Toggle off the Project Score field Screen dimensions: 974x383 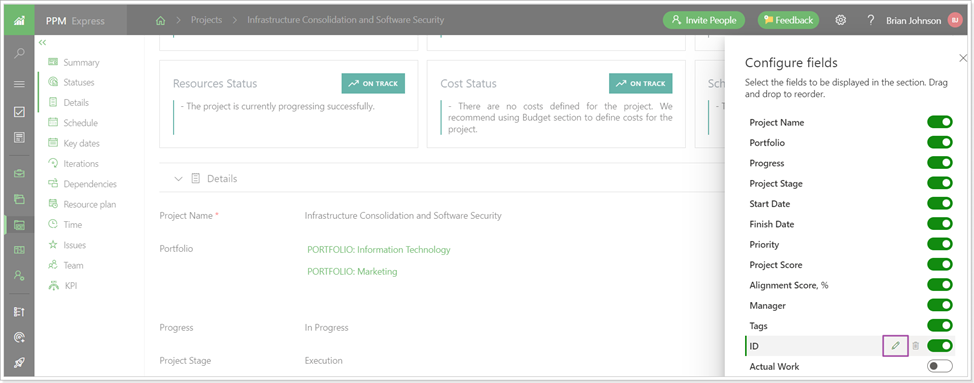coord(939,264)
